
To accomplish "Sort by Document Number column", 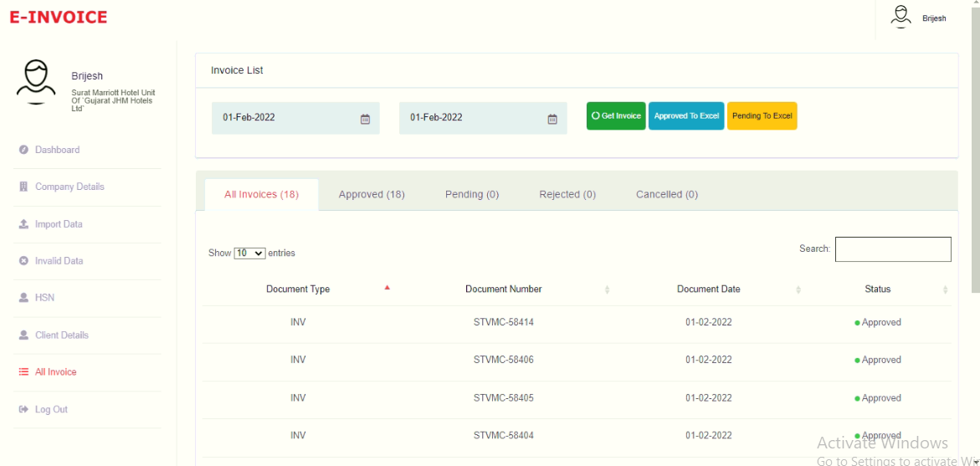I will click(607, 289).
